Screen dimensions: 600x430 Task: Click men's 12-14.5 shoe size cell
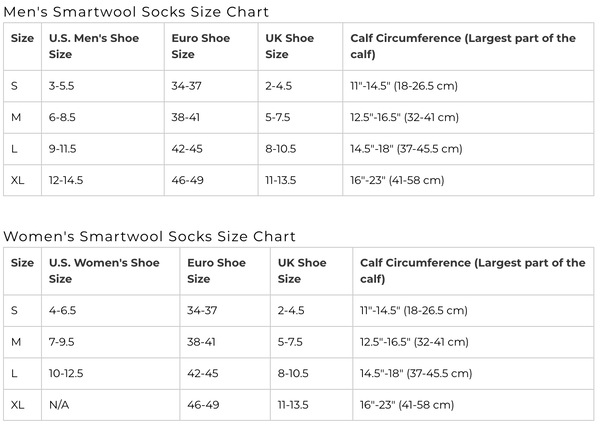coord(66,180)
